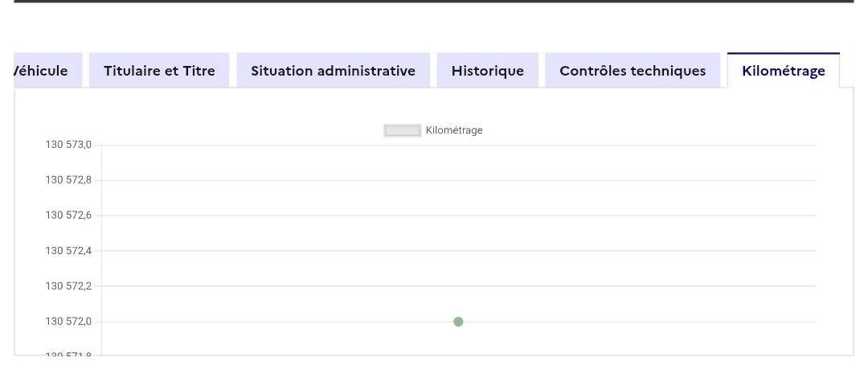Click the dark bar above the tabs

click(434, 2)
